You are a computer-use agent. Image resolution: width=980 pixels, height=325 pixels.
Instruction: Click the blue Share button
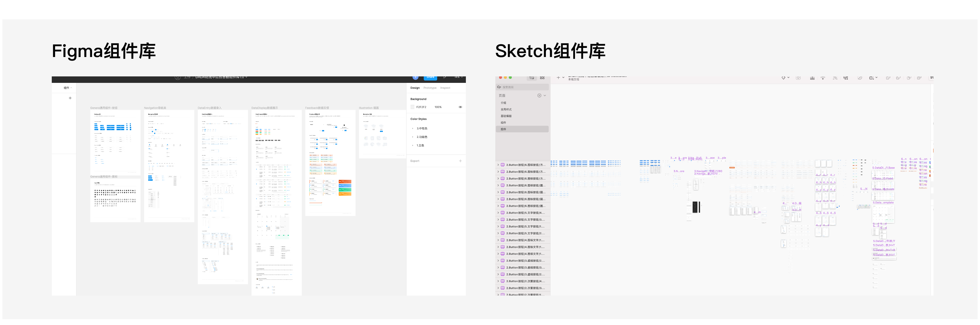pyautogui.click(x=430, y=77)
